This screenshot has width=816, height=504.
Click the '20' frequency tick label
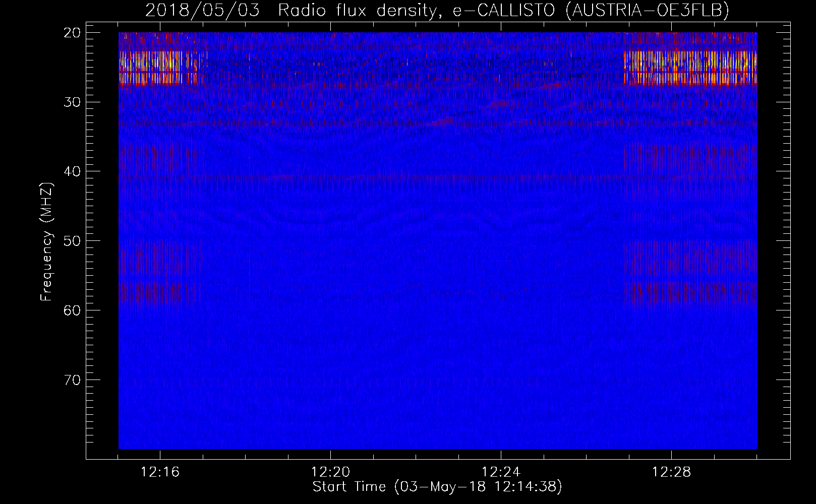72,33
